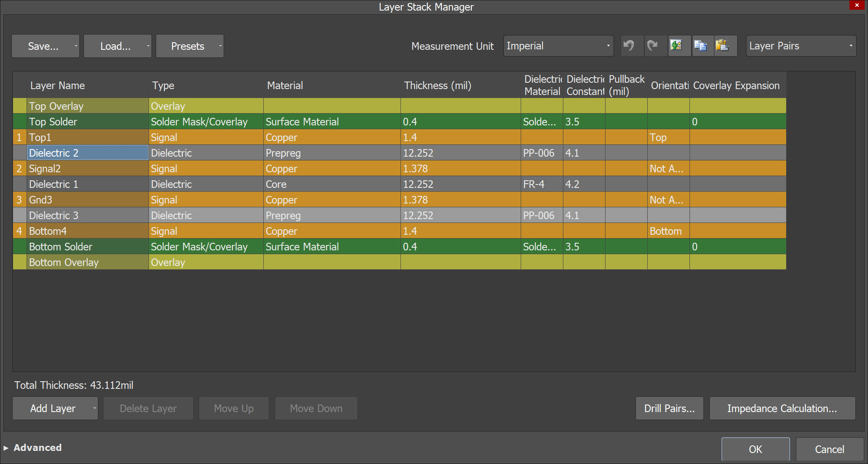Image resolution: width=868 pixels, height=464 pixels.
Task: Click the yellow Top Overlay color swatch
Action: (x=19, y=106)
